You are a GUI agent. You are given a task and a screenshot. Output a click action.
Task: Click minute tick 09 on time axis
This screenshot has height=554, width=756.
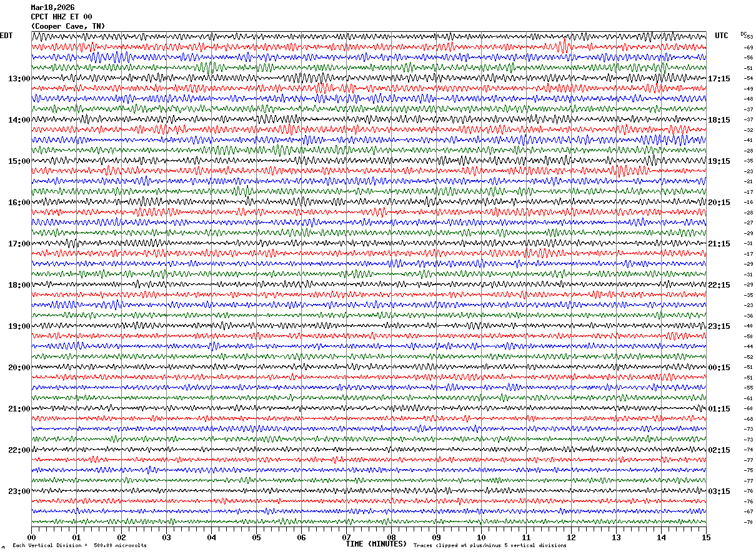click(436, 537)
